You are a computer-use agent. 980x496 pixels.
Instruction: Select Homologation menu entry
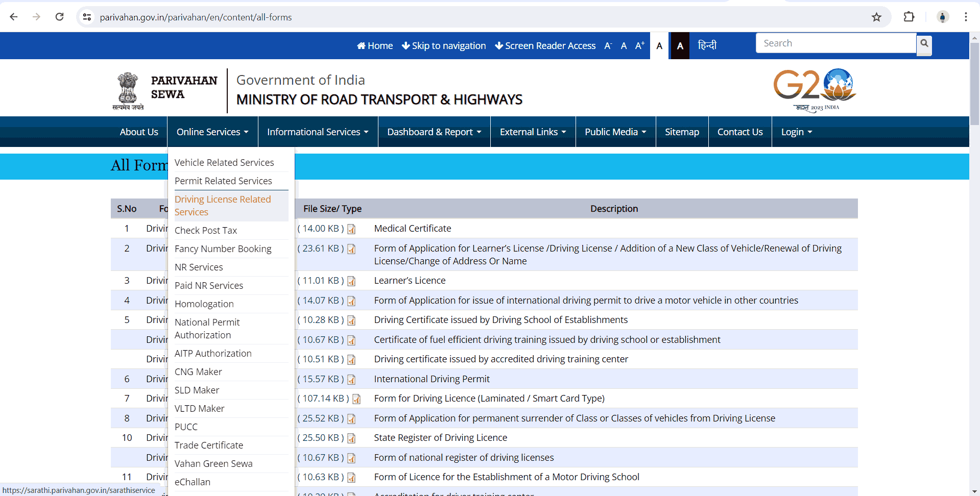[x=231, y=304]
